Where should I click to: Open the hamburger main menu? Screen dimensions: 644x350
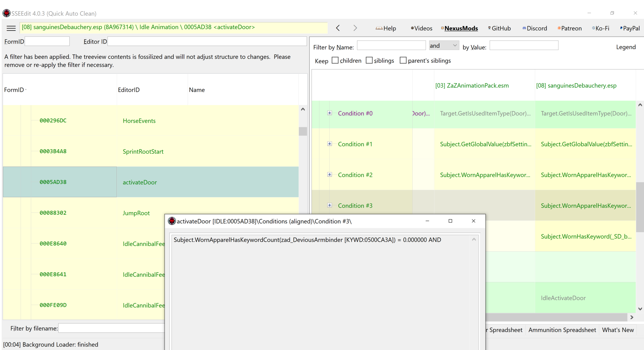[x=11, y=28]
